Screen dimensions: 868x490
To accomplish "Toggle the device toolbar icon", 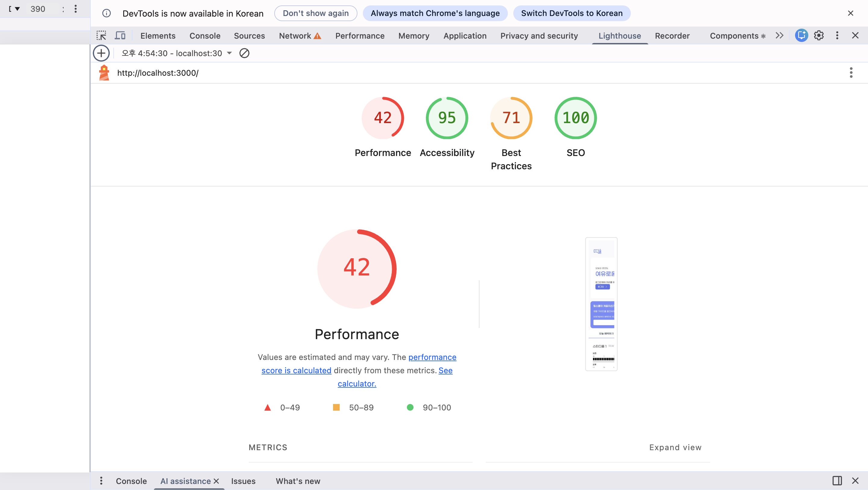I will (120, 35).
